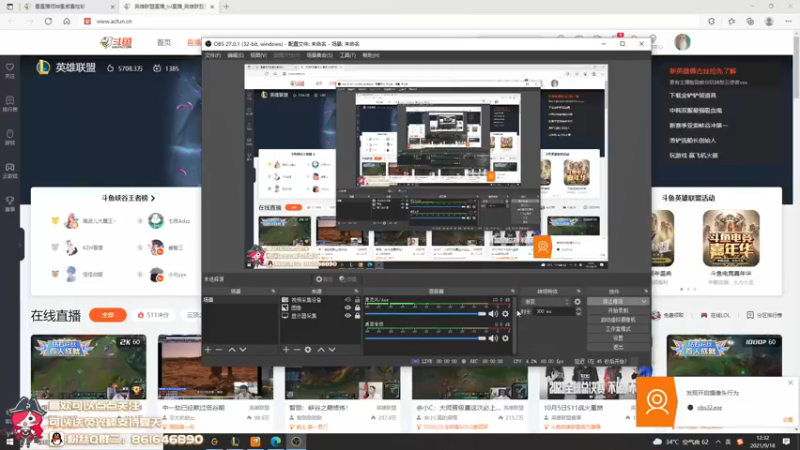Image resolution: width=800 pixels, height=450 pixels.
Task: Open 云游戏 gamepad icon in Douyu sidebar
Action: (x=10, y=167)
